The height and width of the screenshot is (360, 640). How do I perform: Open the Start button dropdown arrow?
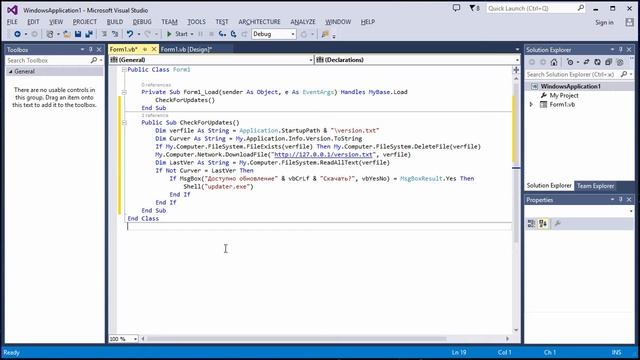pyautogui.click(x=192, y=34)
